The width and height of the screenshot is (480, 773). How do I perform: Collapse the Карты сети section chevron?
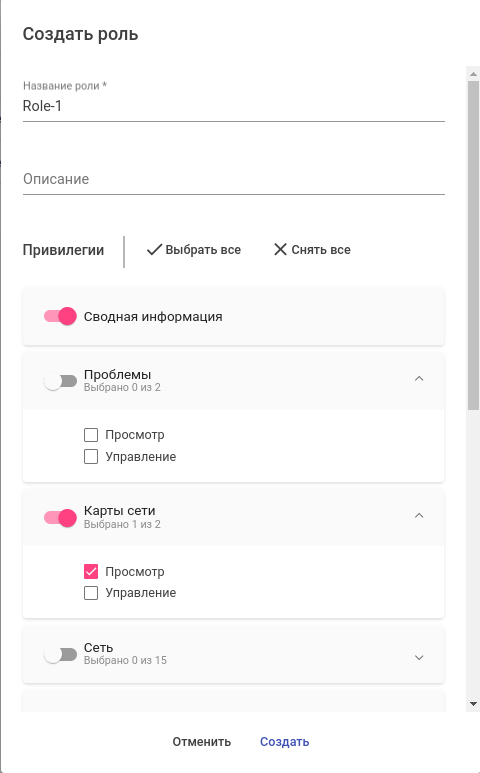click(x=419, y=516)
